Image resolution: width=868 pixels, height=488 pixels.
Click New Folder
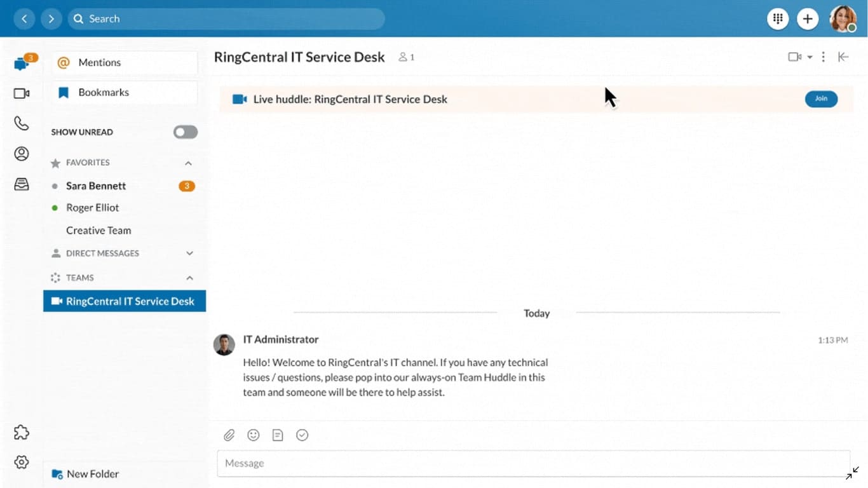point(85,474)
